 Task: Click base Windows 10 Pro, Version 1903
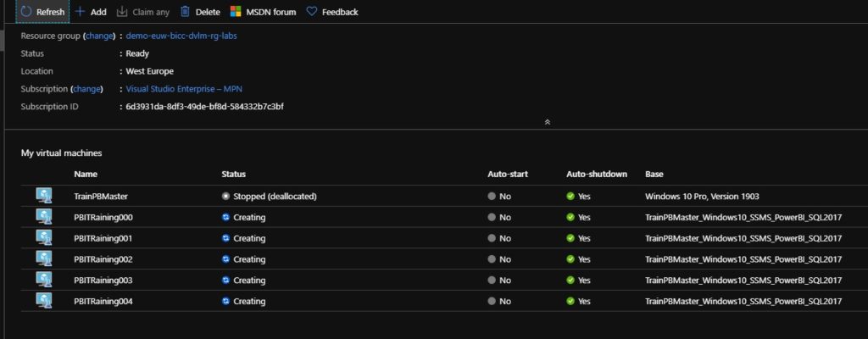point(702,196)
